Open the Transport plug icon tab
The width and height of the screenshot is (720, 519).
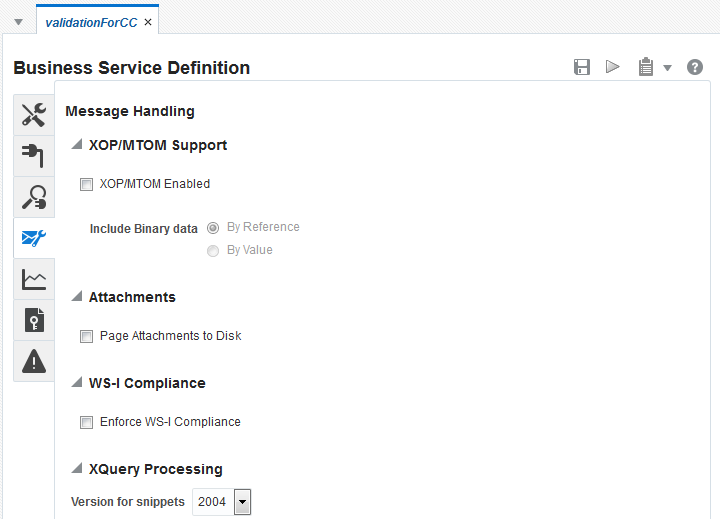click(x=34, y=156)
